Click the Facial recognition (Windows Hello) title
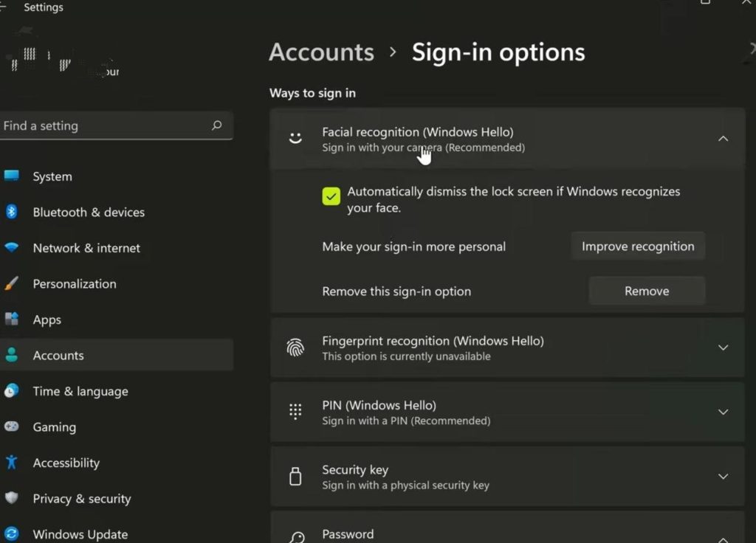The height and width of the screenshot is (543, 756). [x=418, y=131]
